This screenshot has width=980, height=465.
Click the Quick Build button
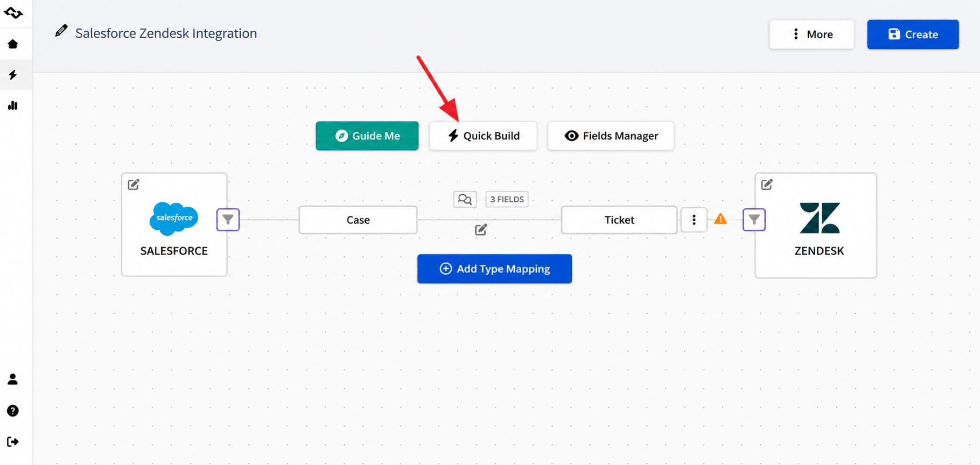483,136
